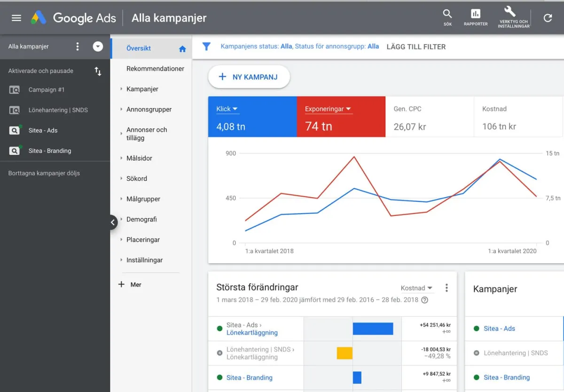564x392 pixels.
Task: Click Kampanjens status: Alla filter
Action: (x=256, y=46)
